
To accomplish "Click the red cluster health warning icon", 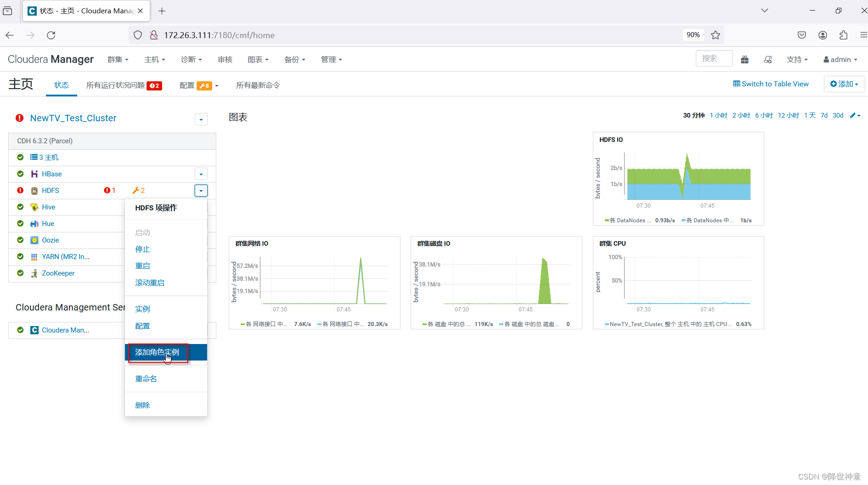I will (x=19, y=118).
